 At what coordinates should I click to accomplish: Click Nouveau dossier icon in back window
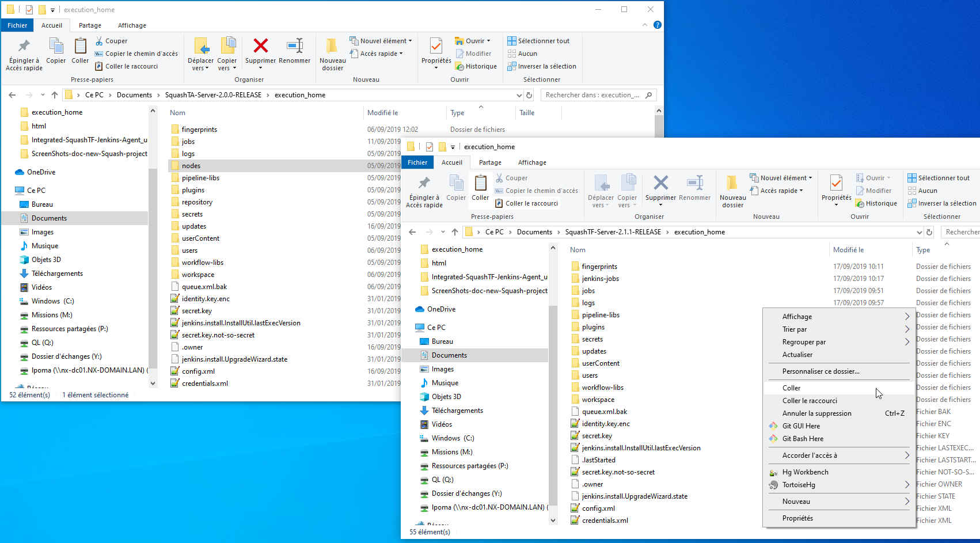332,46
